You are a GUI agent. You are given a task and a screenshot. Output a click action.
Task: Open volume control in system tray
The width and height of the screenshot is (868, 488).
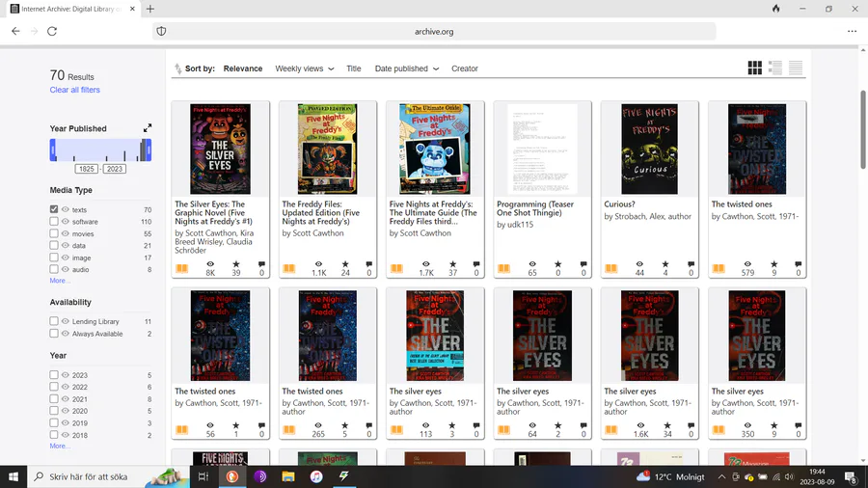[789, 476]
